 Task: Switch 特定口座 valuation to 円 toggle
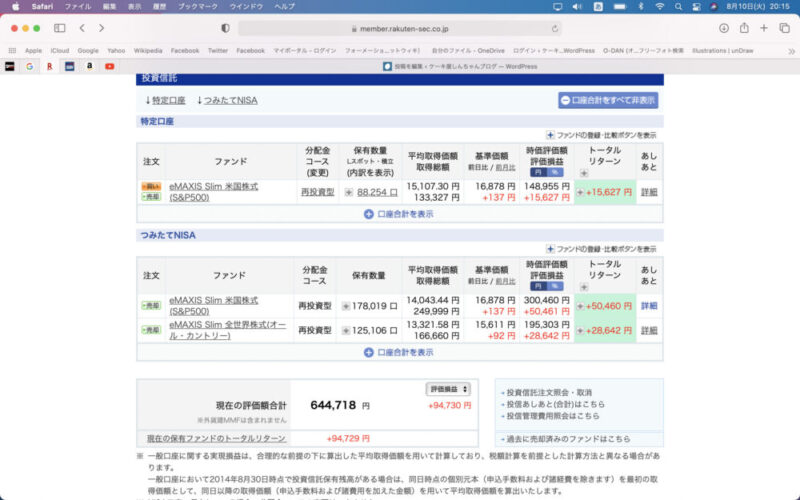point(538,172)
